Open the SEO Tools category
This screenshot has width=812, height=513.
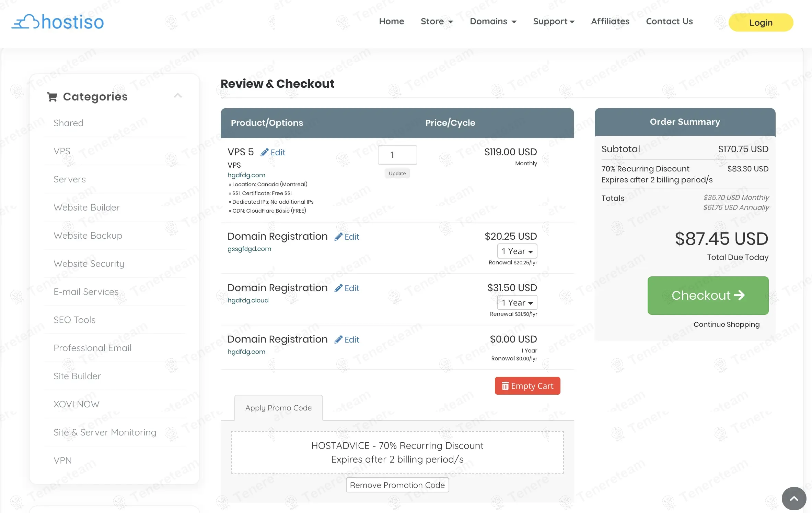click(x=74, y=320)
